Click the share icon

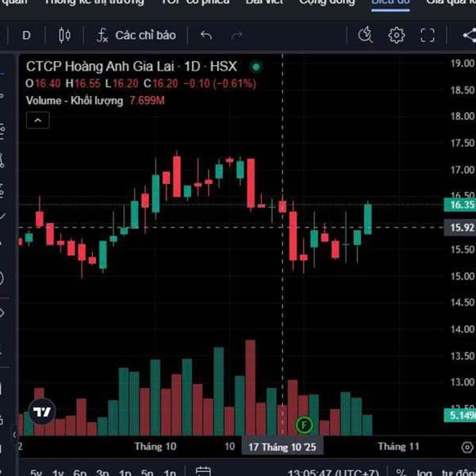[x=470, y=35]
